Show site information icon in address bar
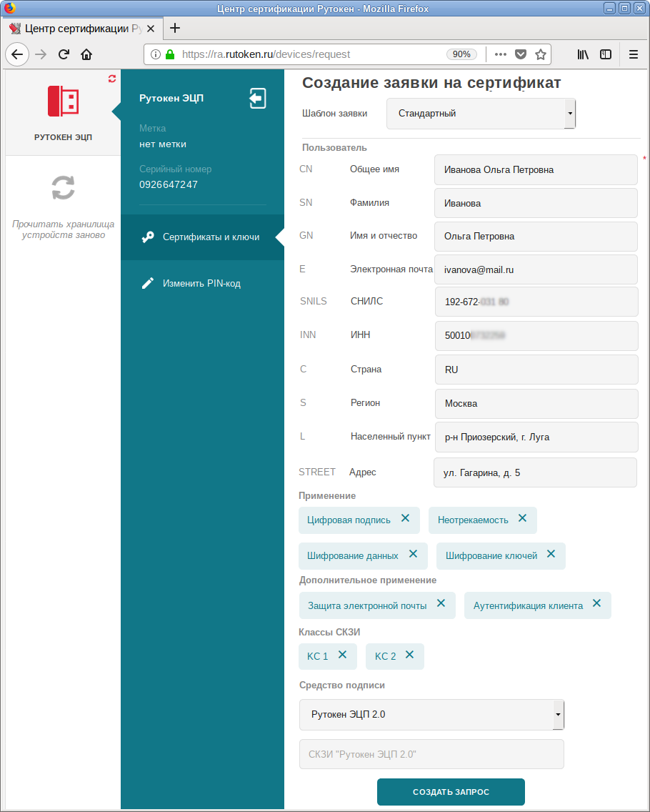Screen dimensions: 650x812 (155, 54)
